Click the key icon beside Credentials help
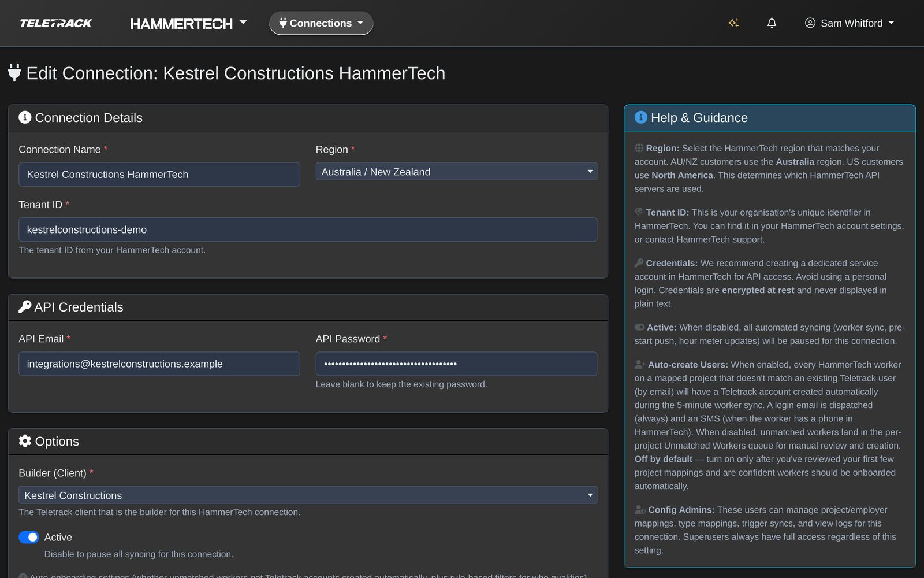Viewport: 924px width, 578px height. click(639, 263)
